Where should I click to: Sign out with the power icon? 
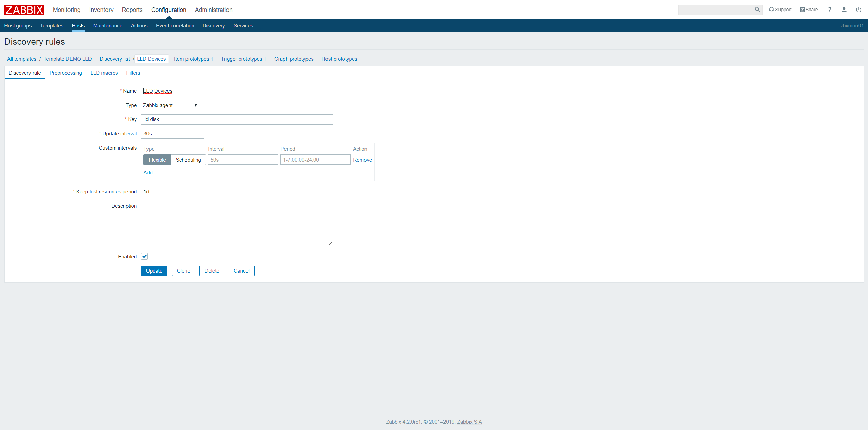click(x=859, y=10)
